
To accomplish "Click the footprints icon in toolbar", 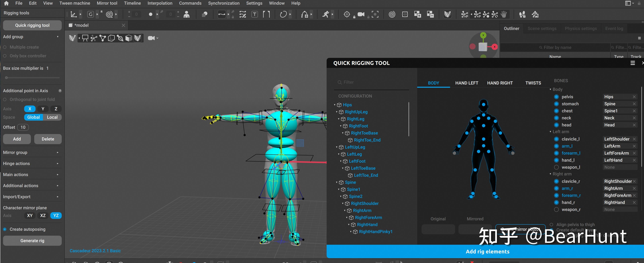I will coord(522,14).
